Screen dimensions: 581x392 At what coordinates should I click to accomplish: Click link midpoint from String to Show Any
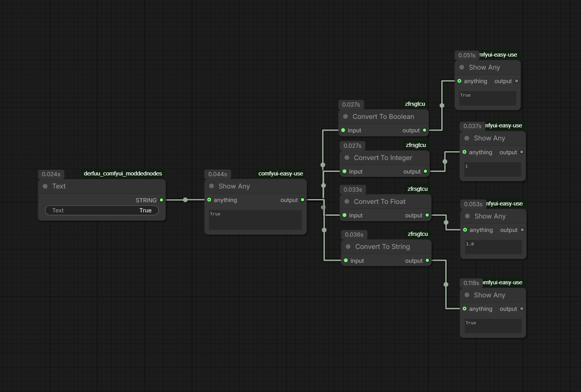pos(446,285)
